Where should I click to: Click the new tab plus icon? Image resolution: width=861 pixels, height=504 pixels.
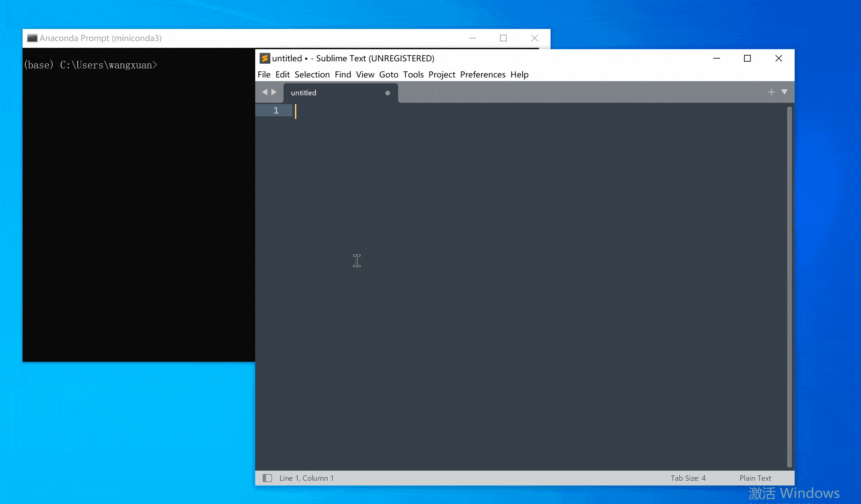point(771,92)
